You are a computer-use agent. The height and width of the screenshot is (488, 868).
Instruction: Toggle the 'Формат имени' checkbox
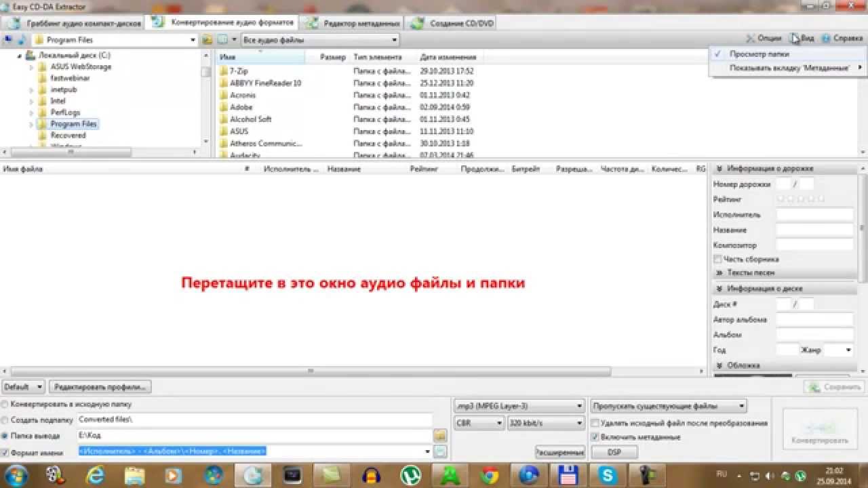[x=5, y=453]
